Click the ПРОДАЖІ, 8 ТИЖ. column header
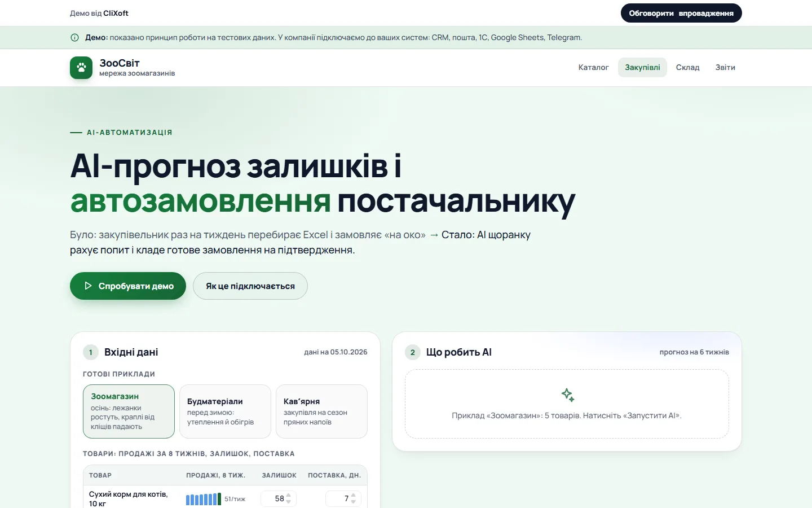This screenshot has width=812, height=508. click(x=216, y=475)
